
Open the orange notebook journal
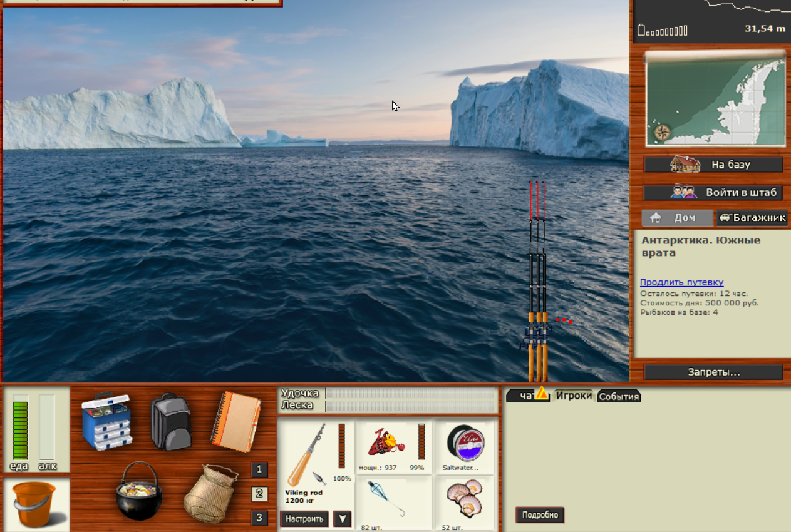pos(235,422)
